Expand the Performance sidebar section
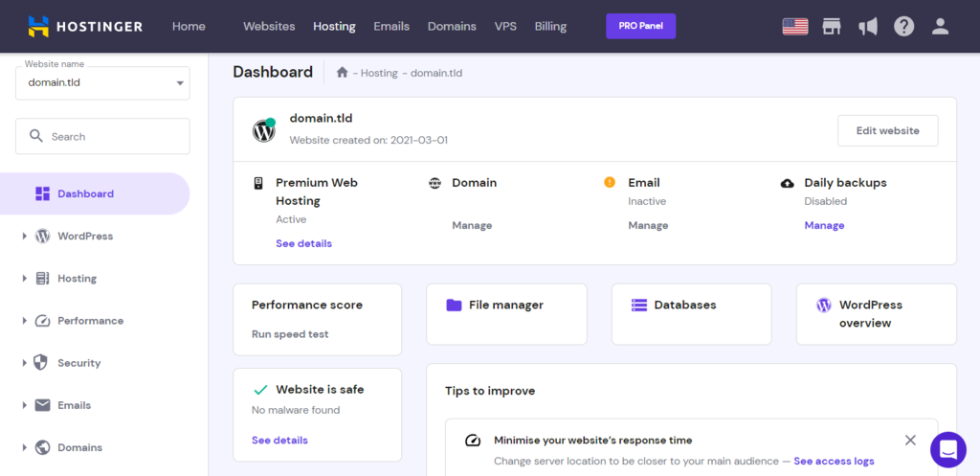This screenshot has width=980, height=476. click(89, 321)
